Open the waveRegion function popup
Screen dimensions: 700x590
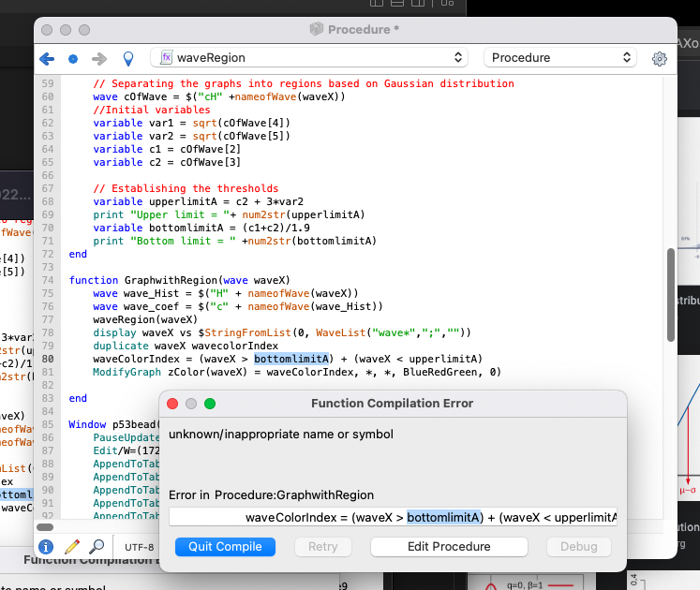[309, 57]
